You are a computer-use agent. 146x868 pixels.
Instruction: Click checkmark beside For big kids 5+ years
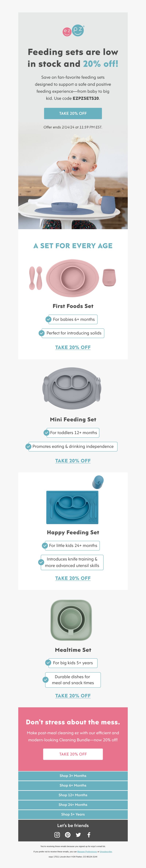tap(48, 663)
